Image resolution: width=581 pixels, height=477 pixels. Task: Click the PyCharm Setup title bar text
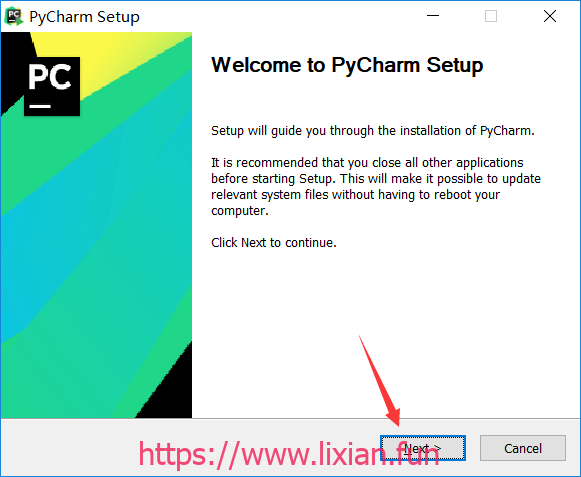[x=84, y=17]
